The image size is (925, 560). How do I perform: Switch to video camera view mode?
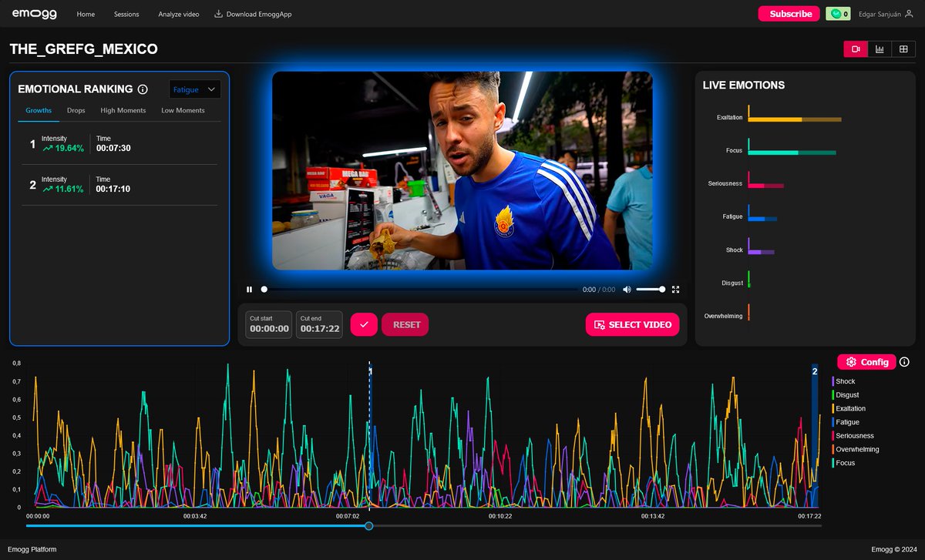856,49
